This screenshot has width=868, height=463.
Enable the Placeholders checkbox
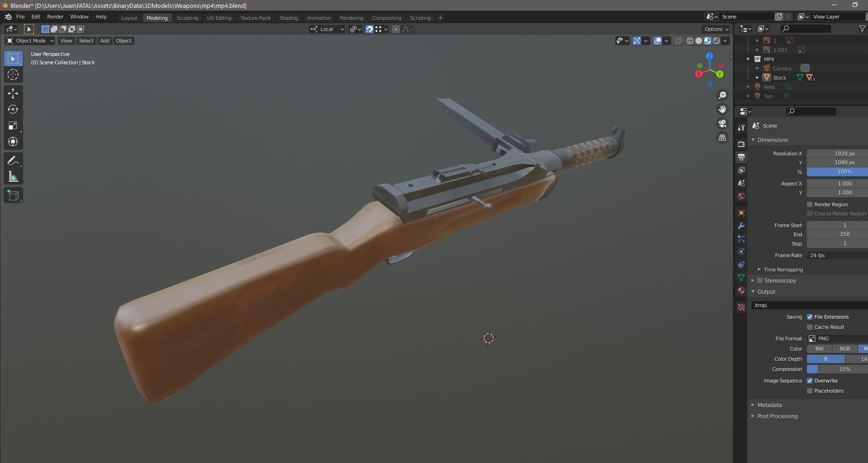[x=810, y=391]
